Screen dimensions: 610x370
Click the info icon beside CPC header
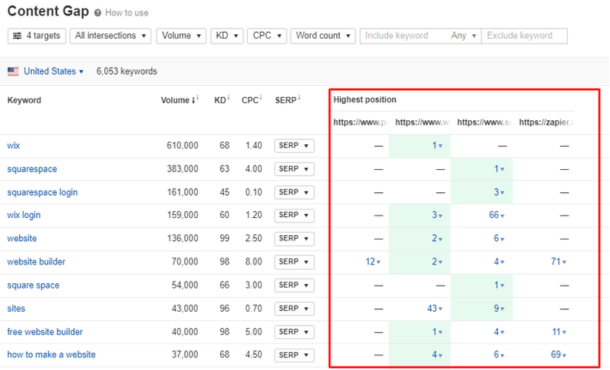(260, 97)
